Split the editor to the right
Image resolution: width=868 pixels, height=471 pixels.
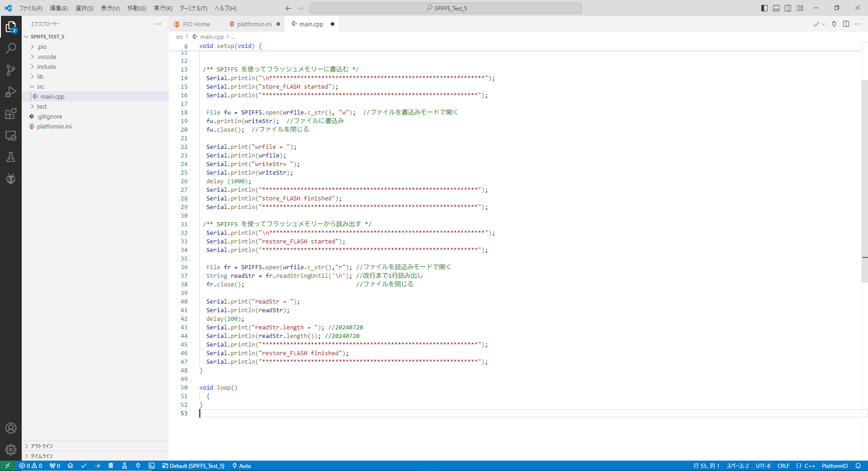pos(846,24)
